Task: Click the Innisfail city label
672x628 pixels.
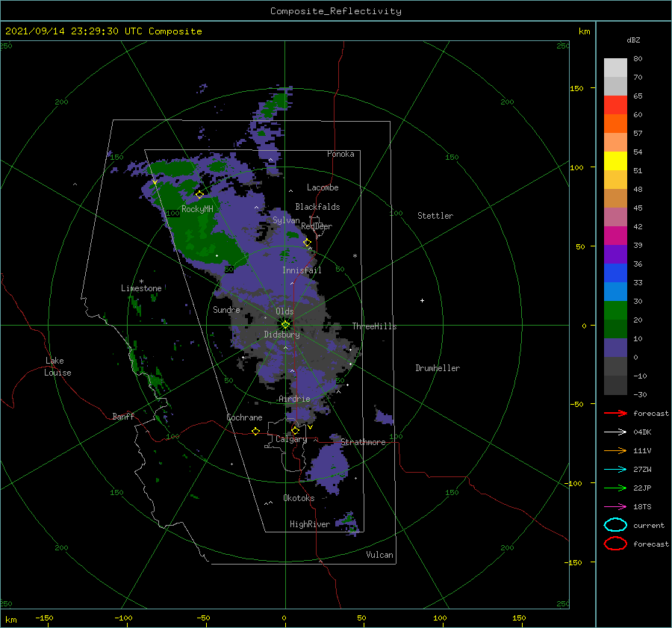Action: 302,270
